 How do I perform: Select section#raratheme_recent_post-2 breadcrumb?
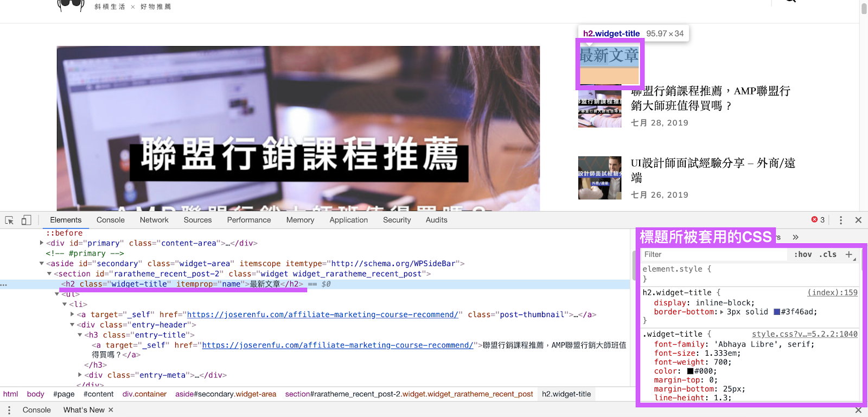pyautogui.click(x=409, y=394)
